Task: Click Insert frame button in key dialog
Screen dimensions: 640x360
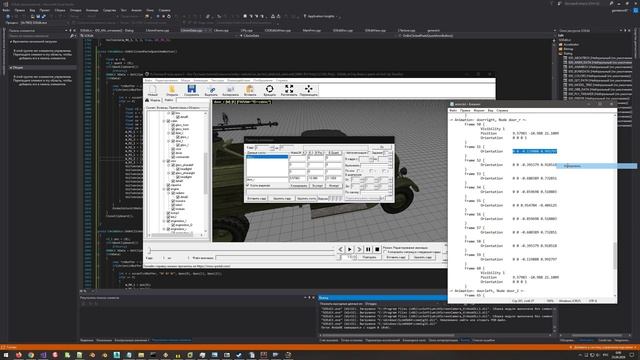Action: coord(257,199)
